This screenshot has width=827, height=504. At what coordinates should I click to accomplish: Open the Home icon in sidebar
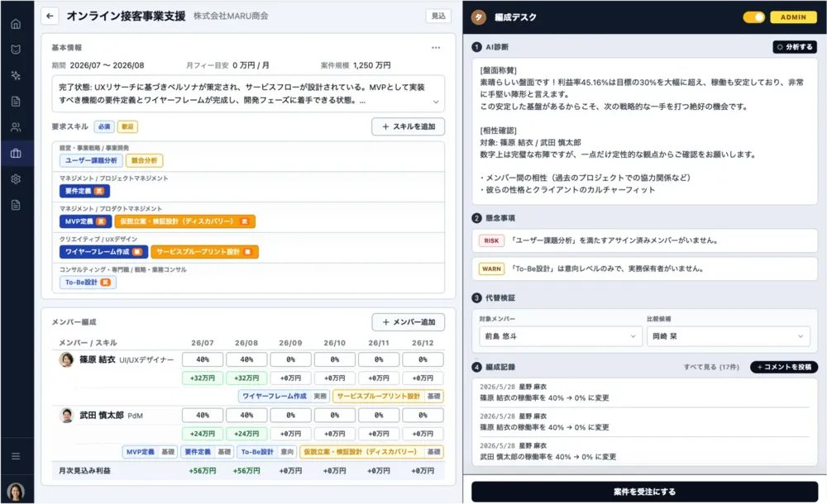pyautogui.click(x=16, y=24)
